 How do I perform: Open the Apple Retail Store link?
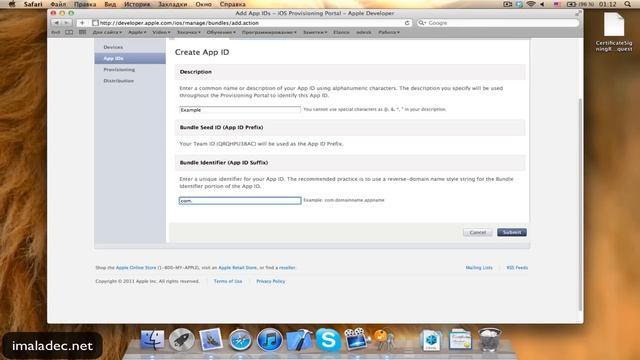(238, 268)
